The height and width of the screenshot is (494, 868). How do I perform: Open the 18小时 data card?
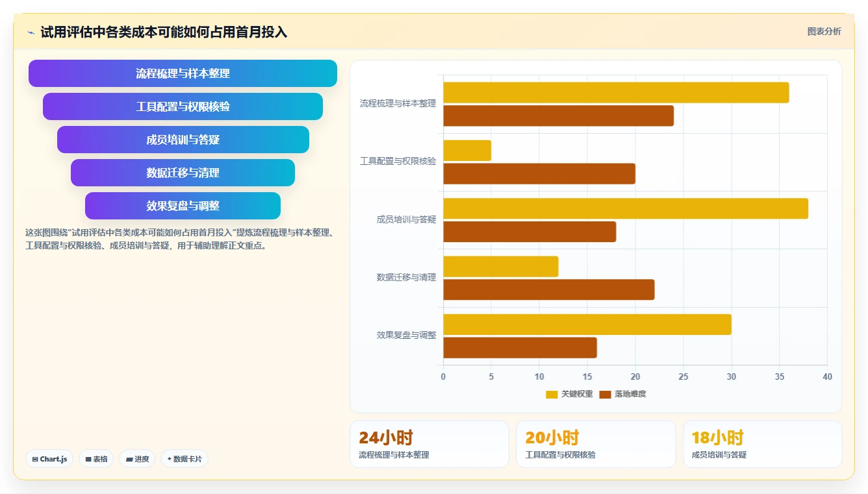click(x=763, y=444)
